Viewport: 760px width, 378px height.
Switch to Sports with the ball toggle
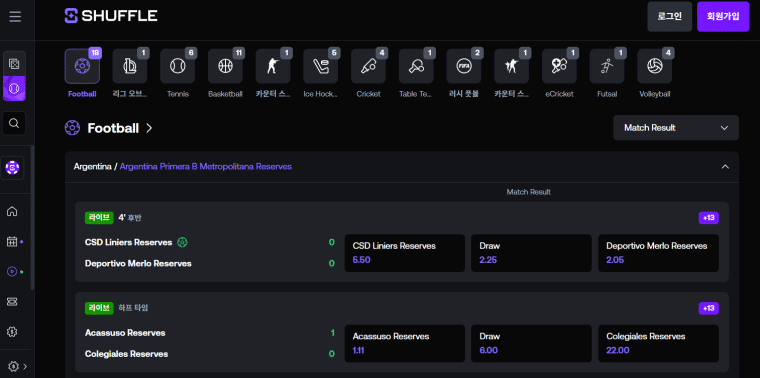(x=15, y=88)
